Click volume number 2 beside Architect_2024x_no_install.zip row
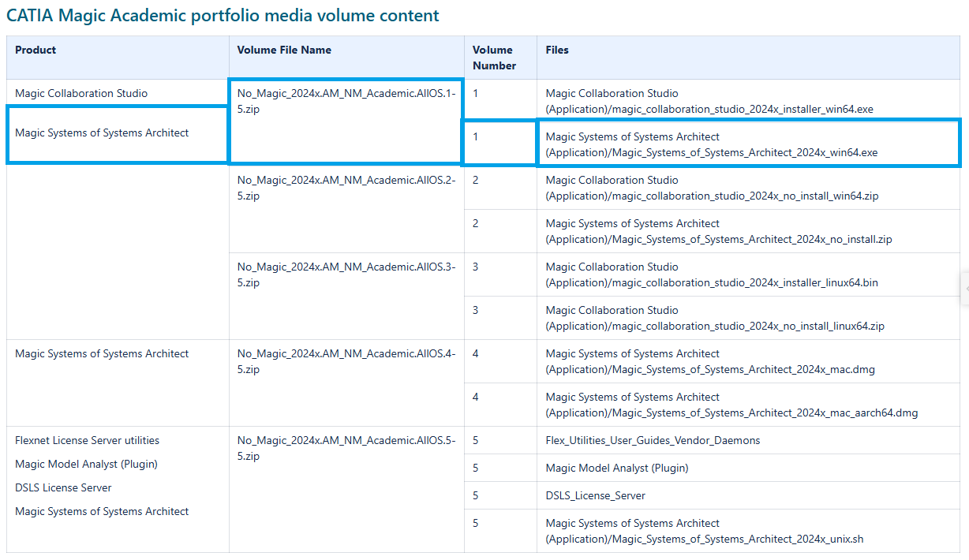969x560 pixels. click(x=476, y=223)
